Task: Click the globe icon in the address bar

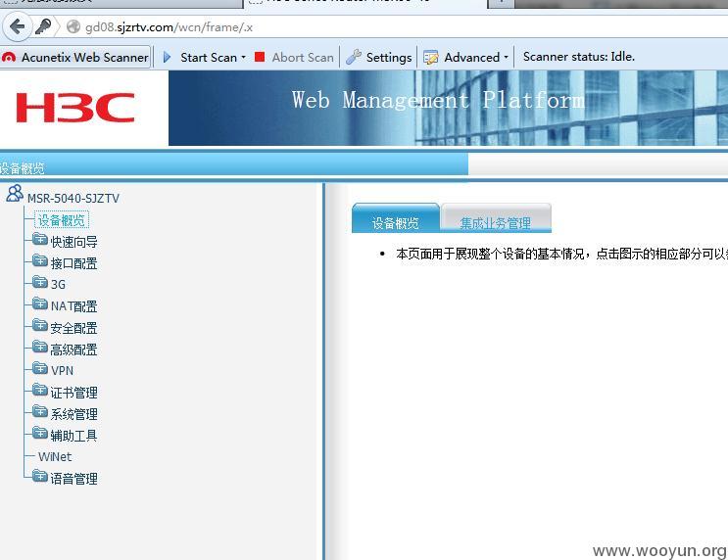Action: tap(73, 26)
